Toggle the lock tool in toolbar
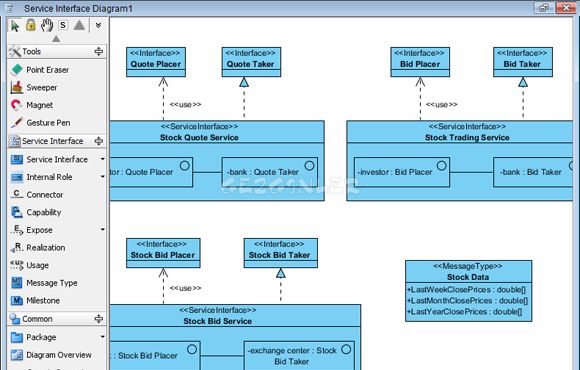The image size is (580, 370). 31,25
